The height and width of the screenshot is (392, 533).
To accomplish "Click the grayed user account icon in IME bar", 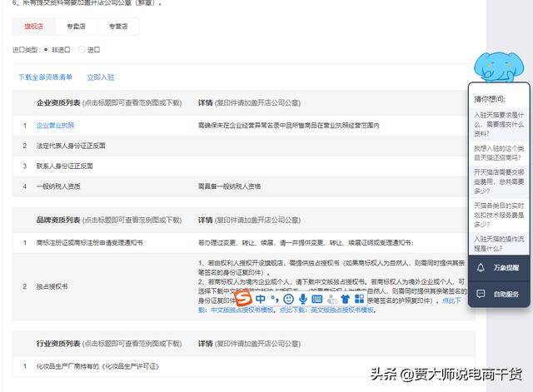I will (331, 300).
